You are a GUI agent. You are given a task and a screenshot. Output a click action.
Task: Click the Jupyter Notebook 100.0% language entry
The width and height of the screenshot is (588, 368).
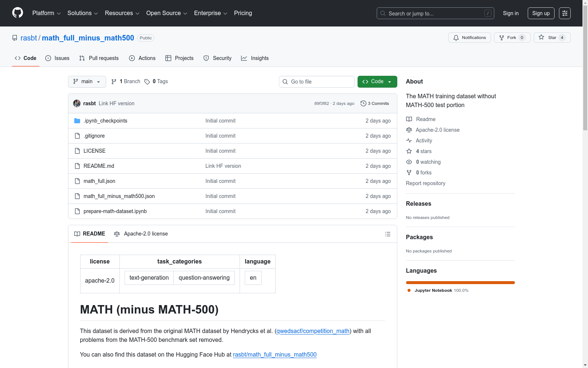(x=438, y=290)
